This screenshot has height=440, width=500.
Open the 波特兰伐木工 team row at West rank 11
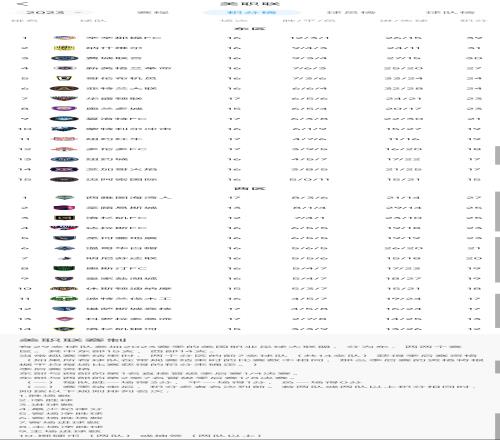(250, 299)
